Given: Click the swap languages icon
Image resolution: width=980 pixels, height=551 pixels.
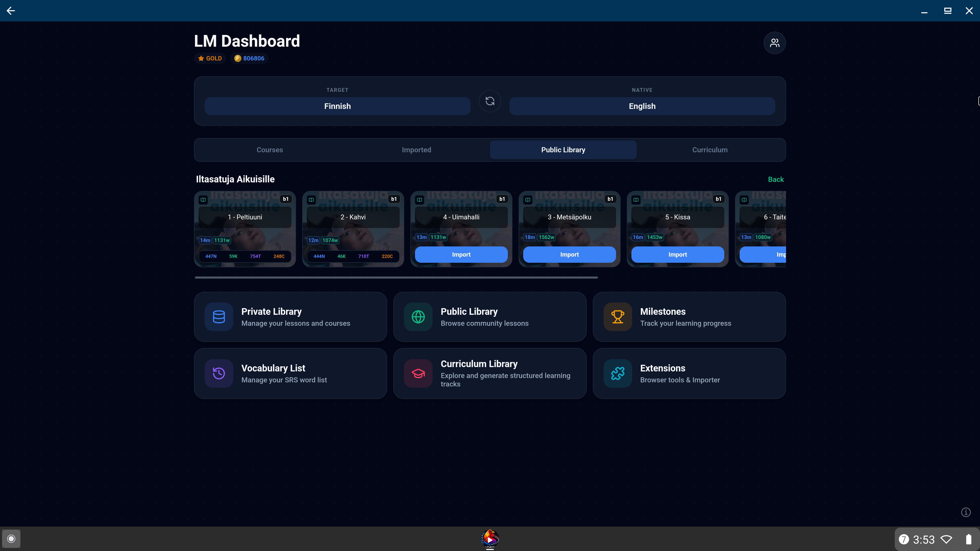Looking at the screenshot, I should [x=490, y=101].
